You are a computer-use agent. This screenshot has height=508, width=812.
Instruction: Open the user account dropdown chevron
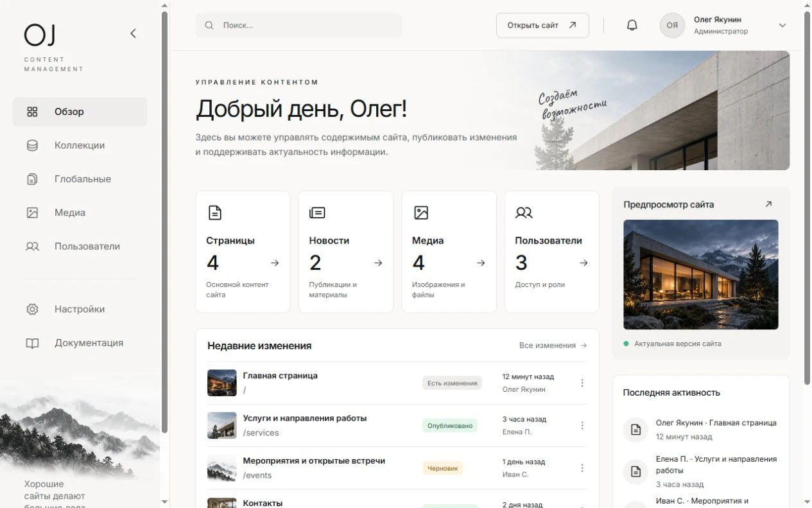click(x=782, y=26)
